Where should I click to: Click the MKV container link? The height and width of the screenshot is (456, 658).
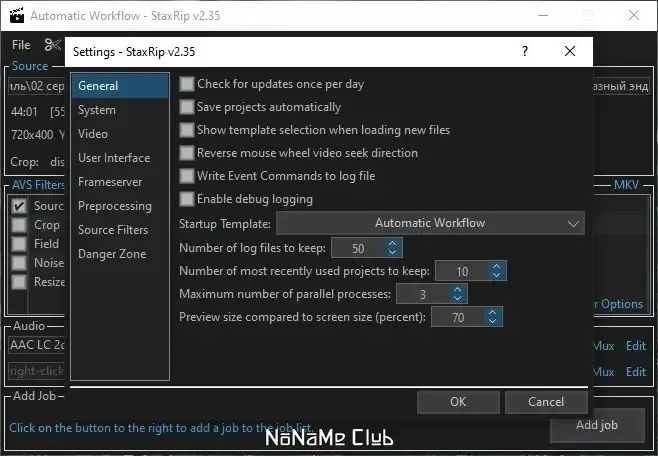(626, 185)
